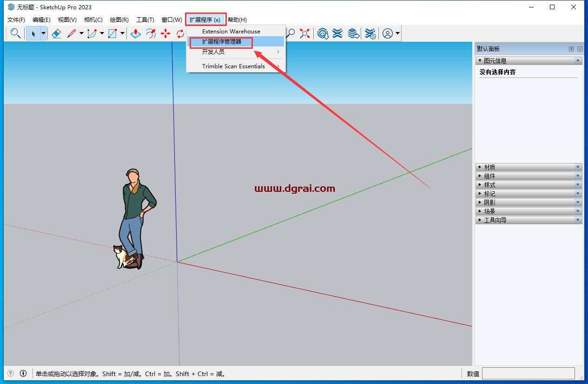The height and width of the screenshot is (384, 588).
Task: Open the user account icon
Action: coord(388,33)
